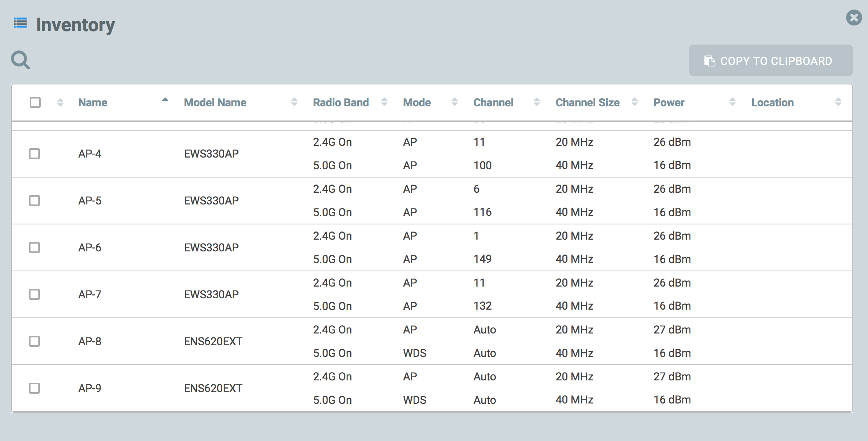Sort table by Power column
The width and height of the screenshot is (868, 441).
(669, 102)
